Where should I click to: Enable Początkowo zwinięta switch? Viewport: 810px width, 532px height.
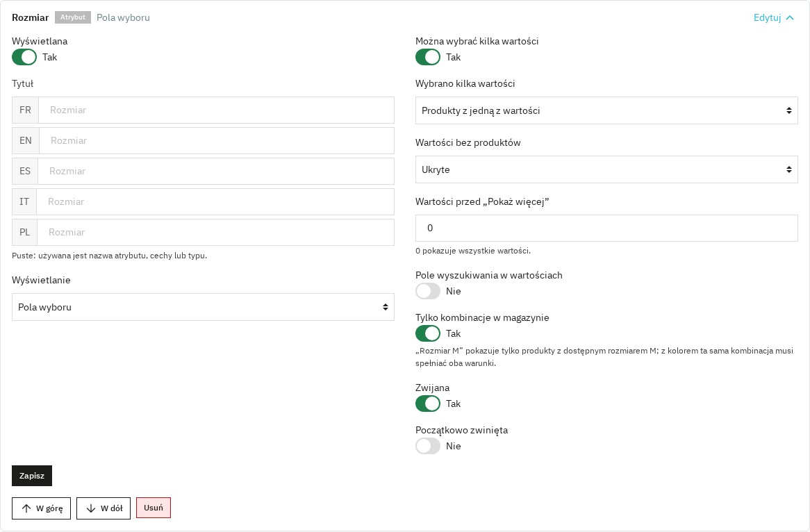428,446
